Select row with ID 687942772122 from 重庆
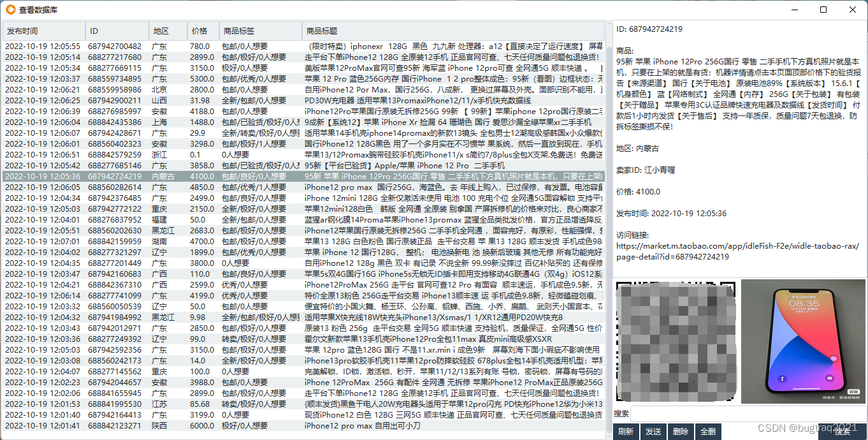Image resolution: width=868 pixels, height=440 pixels. [x=303, y=209]
